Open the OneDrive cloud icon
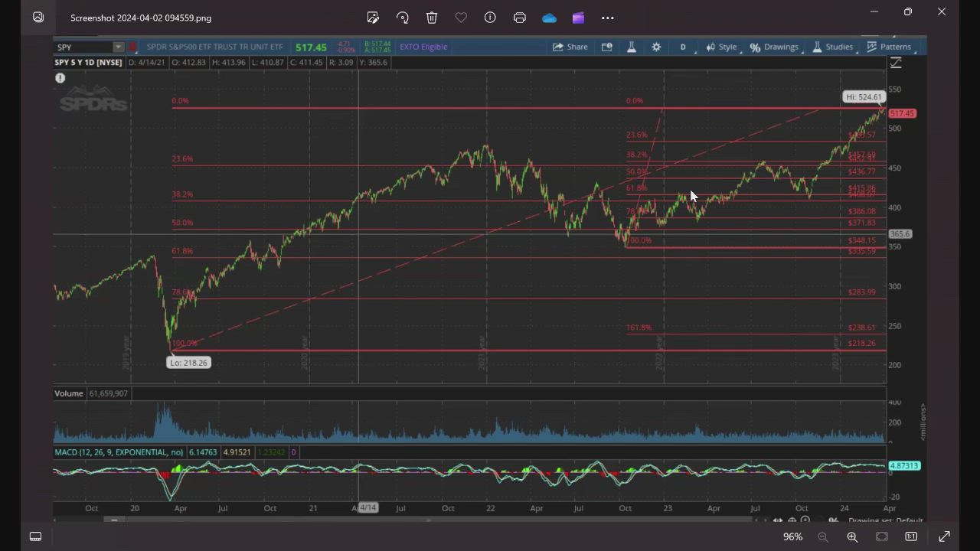The image size is (980, 551). [x=549, y=18]
